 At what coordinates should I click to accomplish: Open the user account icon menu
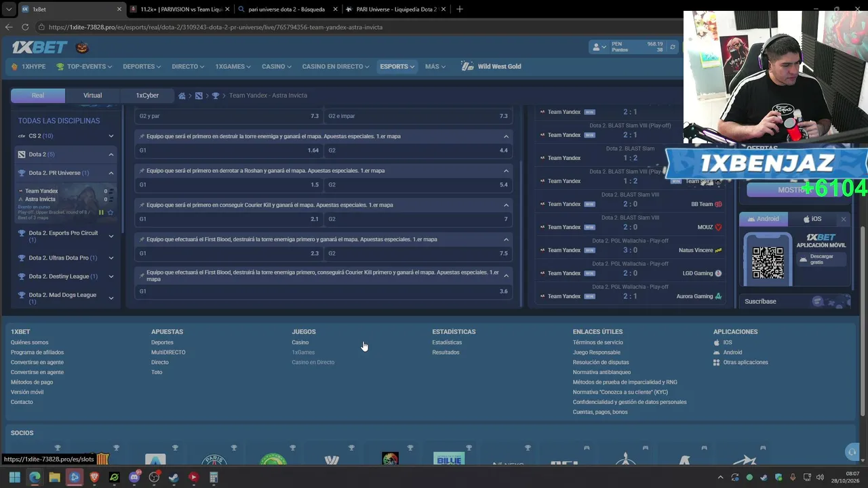599,47
